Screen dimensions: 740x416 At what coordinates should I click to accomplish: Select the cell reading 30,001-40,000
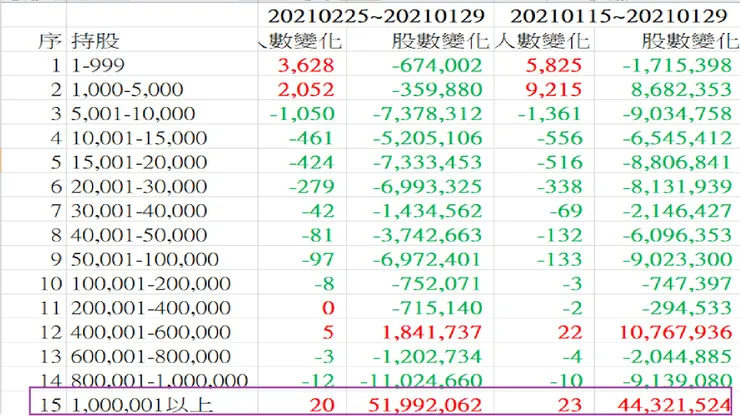[139, 211]
